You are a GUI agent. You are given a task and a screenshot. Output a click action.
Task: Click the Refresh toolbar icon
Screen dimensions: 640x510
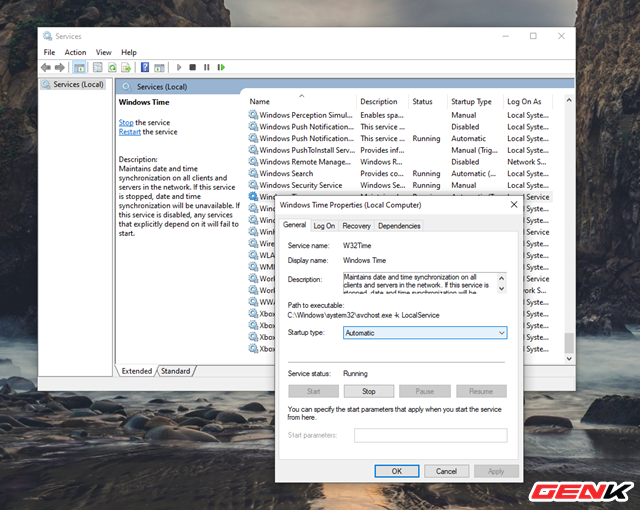pyautogui.click(x=112, y=67)
